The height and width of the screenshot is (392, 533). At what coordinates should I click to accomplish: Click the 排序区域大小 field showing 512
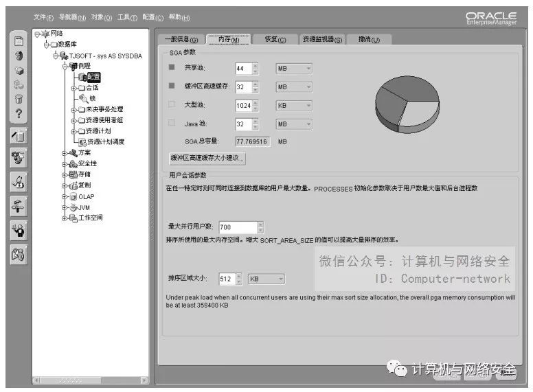[x=227, y=279]
